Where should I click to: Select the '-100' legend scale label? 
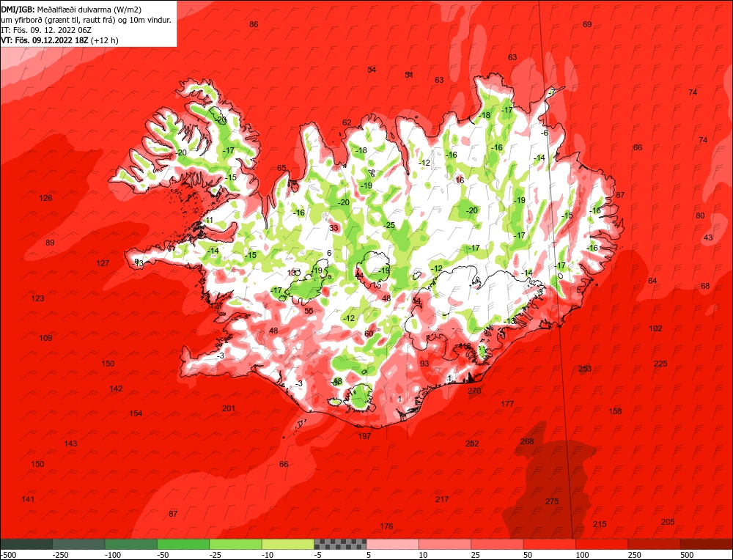(113, 555)
